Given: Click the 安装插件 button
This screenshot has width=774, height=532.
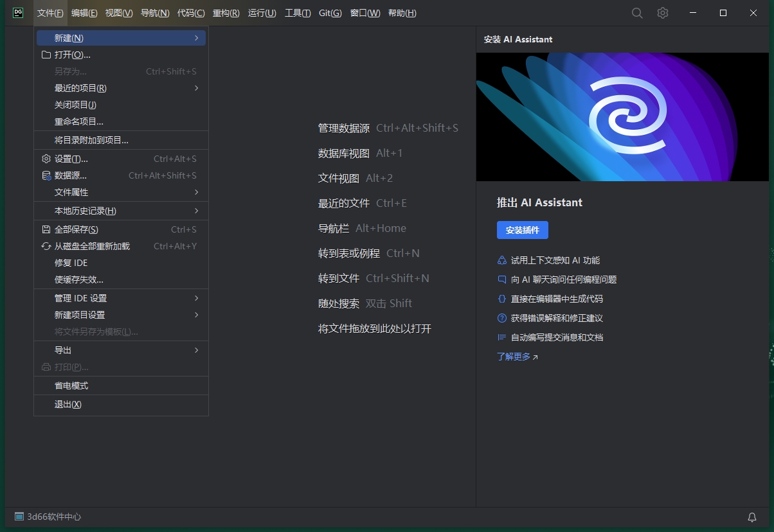Looking at the screenshot, I should point(523,230).
